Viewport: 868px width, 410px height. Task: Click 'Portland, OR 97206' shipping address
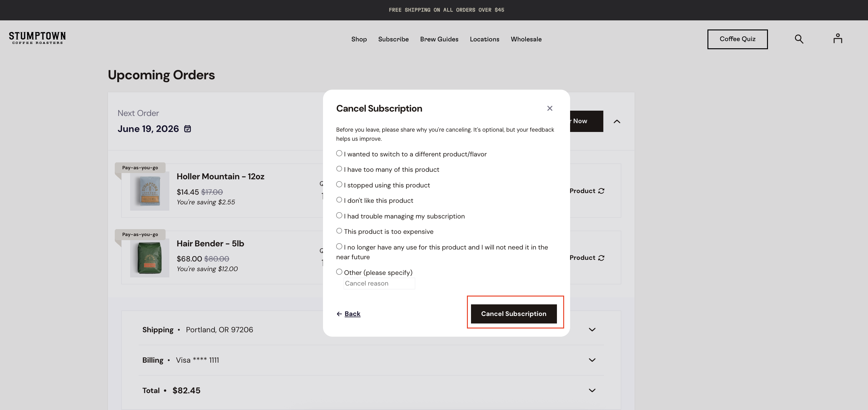coord(220,330)
